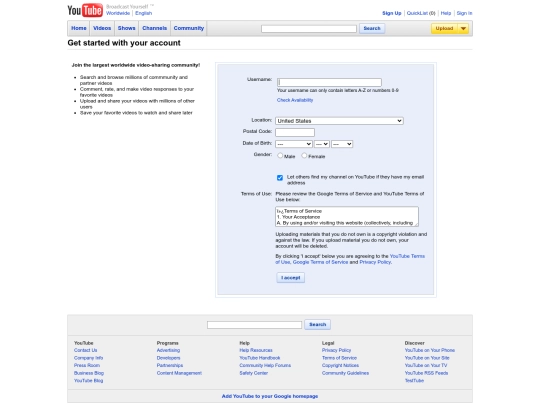Open the Help link in header
The width and height of the screenshot is (540, 405).
pyautogui.click(x=446, y=13)
